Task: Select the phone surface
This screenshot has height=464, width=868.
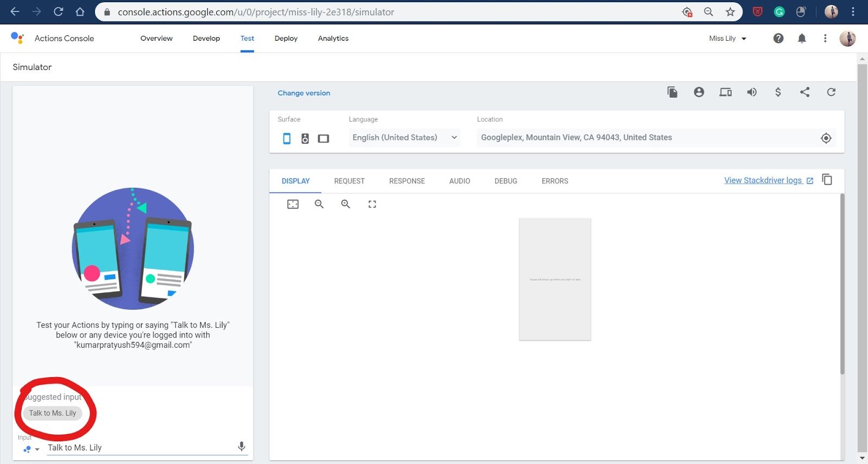Action: click(287, 138)
